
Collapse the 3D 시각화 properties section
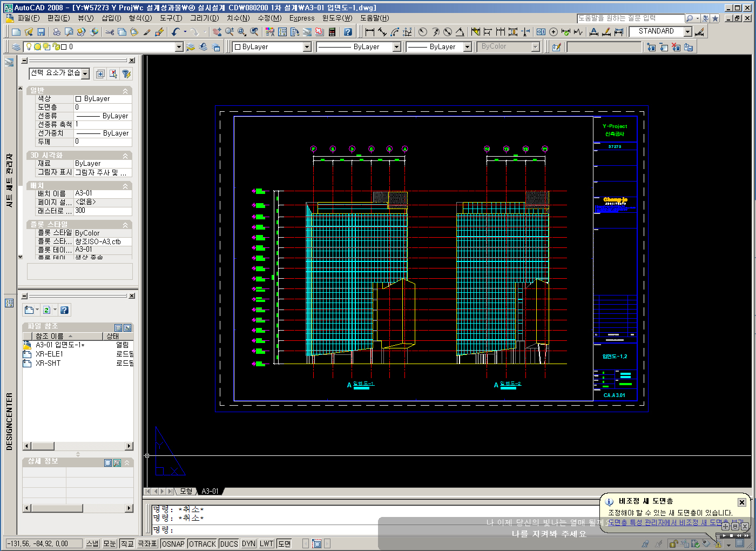(x=125, y=156)
